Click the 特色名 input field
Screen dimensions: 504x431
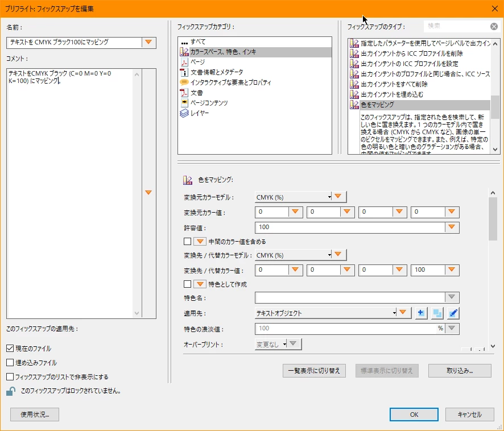click(x=350, y=297)
